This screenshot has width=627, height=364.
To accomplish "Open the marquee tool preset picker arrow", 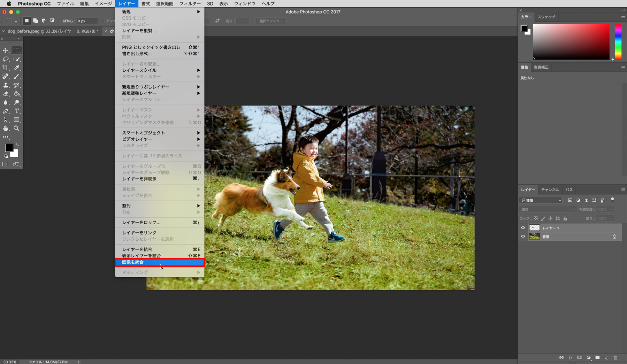I will pos(16,21).
